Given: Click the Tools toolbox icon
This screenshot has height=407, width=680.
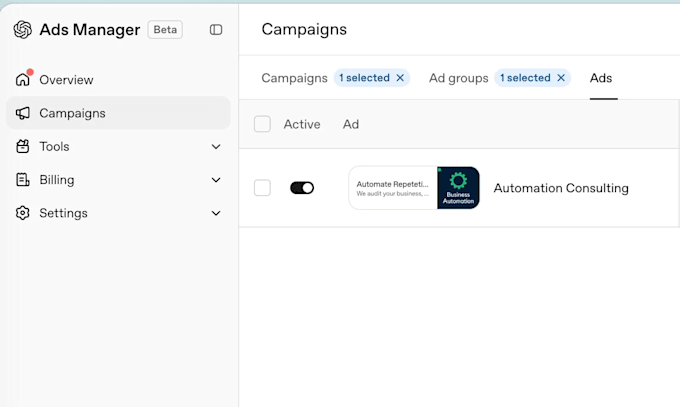Looking at the screenshot, I should pos(23,147).
